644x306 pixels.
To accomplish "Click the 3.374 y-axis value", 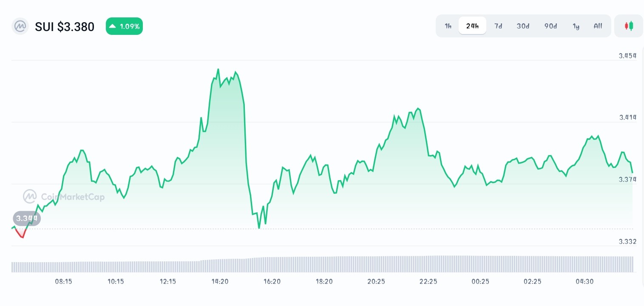I will tap(628, 179).
